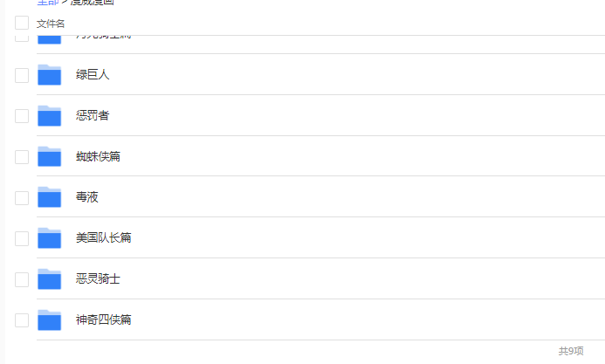Open the 美国队长篇 folder name link

click(x=103, y=238)
